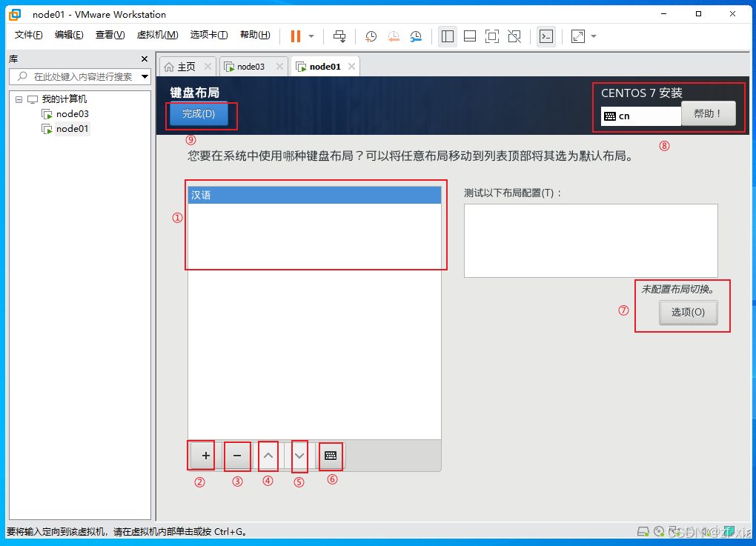The height and width of the screenshot is (546, 756).
Task: Toggle the library sidebar view icon
Action: [x=448, y=36]
